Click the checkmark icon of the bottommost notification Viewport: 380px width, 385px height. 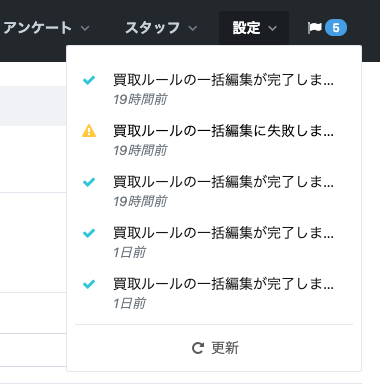coord(89,284)
